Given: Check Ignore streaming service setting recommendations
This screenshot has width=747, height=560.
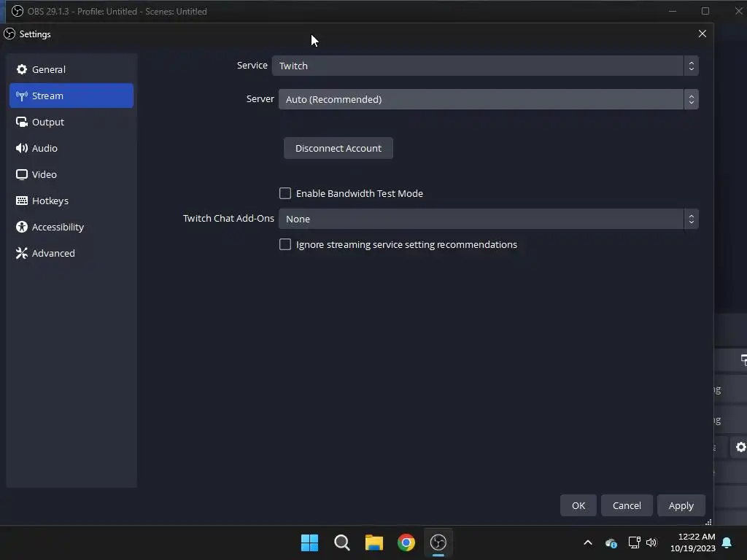Looking at the screenshot, I should pyautogui.click(x=285, y=244).
